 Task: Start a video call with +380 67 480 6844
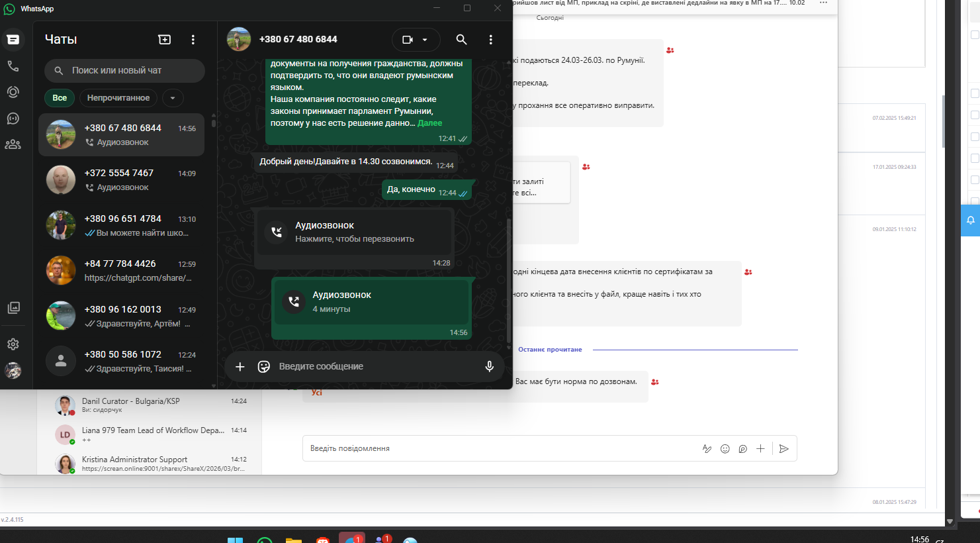(408, 40)
